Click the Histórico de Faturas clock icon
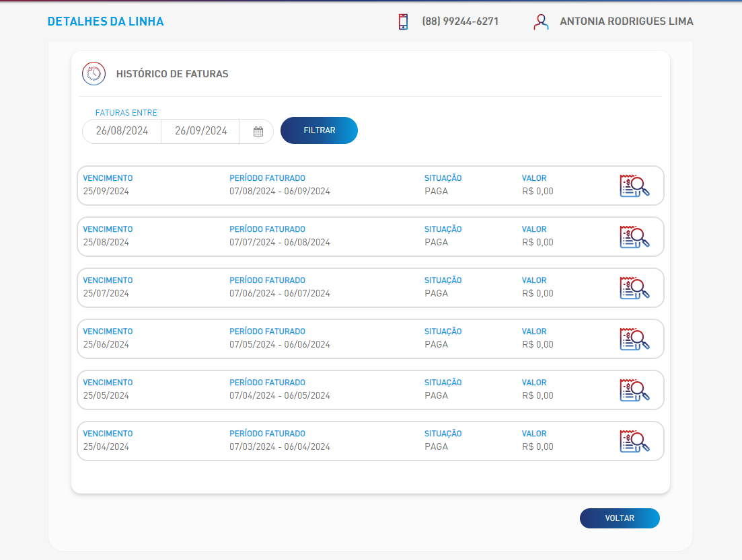 click(x=94, y=74)
